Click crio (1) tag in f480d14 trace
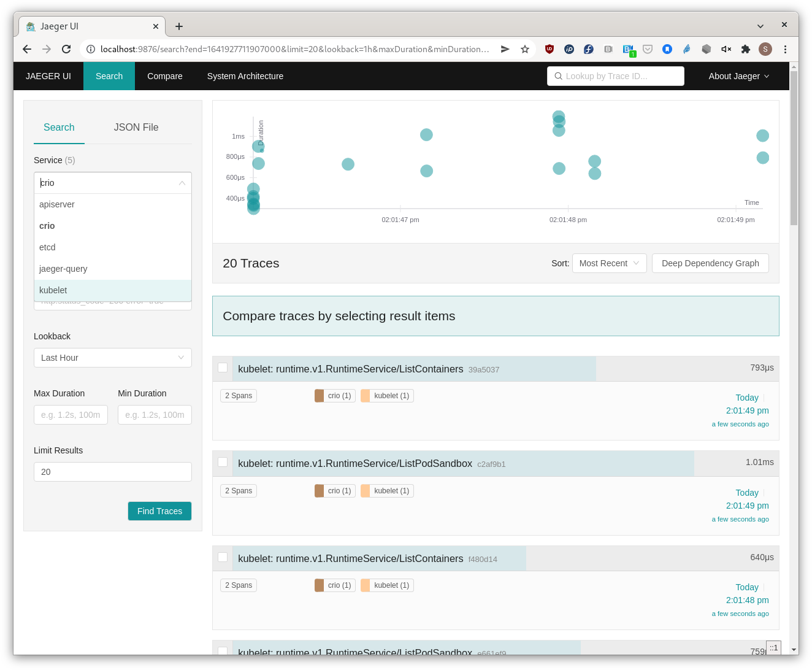812x670 pixels. tap(335, 585)
